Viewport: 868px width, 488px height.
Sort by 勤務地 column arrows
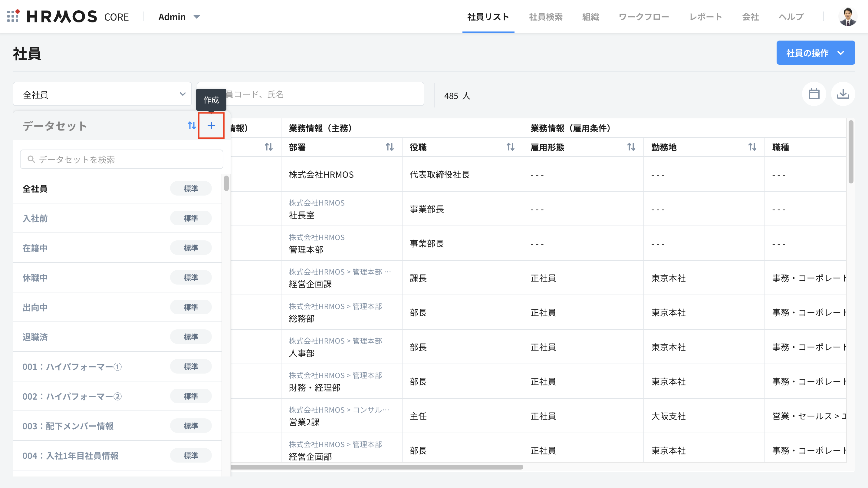752,147
